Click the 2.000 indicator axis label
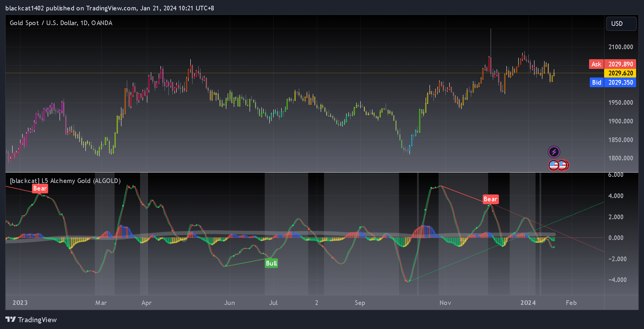 (616, 217)
